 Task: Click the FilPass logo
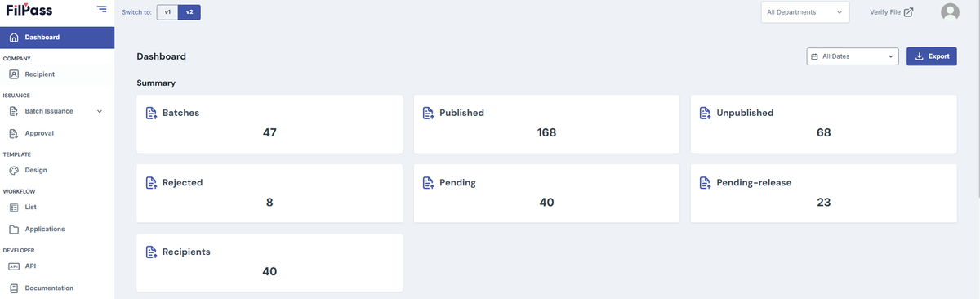(x=29, y=10)
